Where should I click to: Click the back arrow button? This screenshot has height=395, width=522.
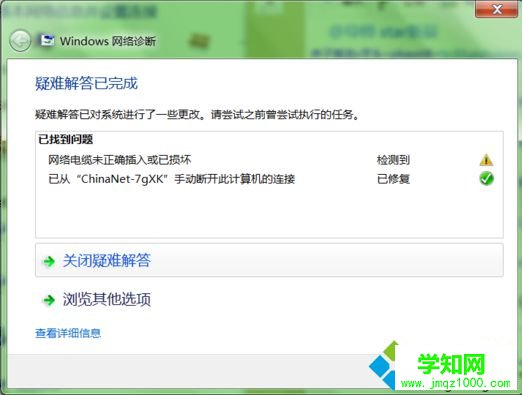pyautogui.click(x=20, y=41)
